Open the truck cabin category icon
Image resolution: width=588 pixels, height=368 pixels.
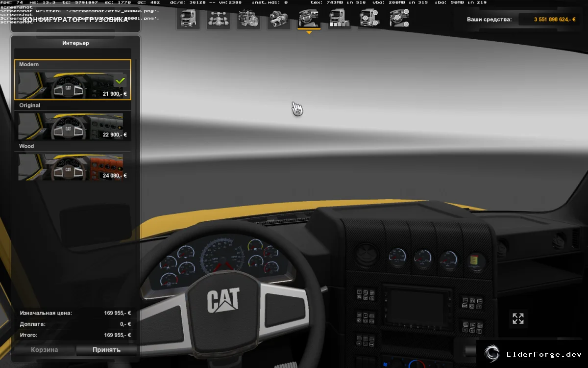pos(188,18)
